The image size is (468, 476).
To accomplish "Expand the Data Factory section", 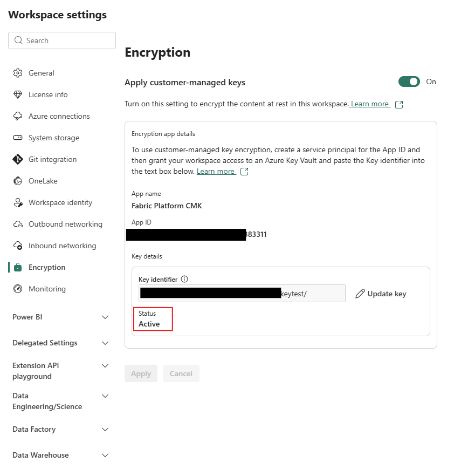I will (x=105, y=430).
